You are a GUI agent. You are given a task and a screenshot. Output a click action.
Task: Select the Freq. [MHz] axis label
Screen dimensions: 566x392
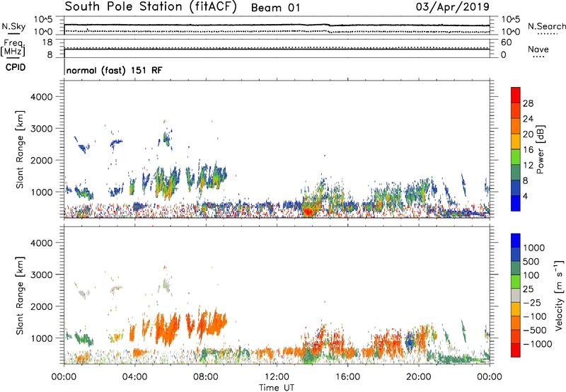[13, 47]
